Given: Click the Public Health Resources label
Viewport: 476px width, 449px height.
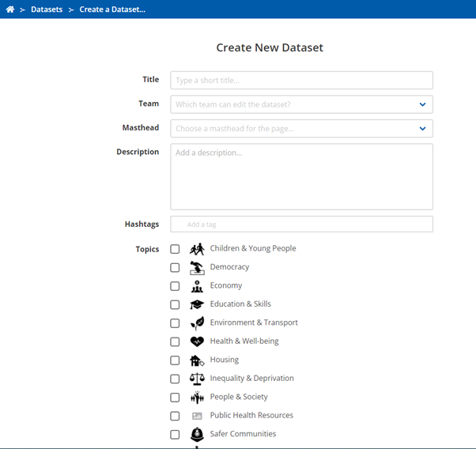Looking at the screenshot, I should click(x=251, y=415).
